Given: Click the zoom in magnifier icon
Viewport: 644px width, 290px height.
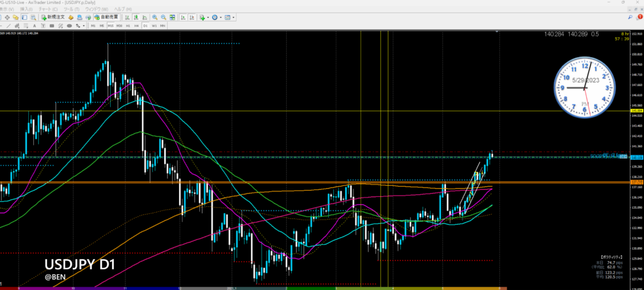Looking at the screenshot, I should 155,18.
